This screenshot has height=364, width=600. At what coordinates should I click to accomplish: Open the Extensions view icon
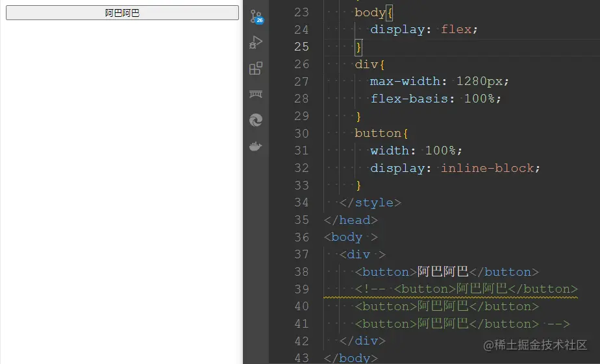coord(256,68)
